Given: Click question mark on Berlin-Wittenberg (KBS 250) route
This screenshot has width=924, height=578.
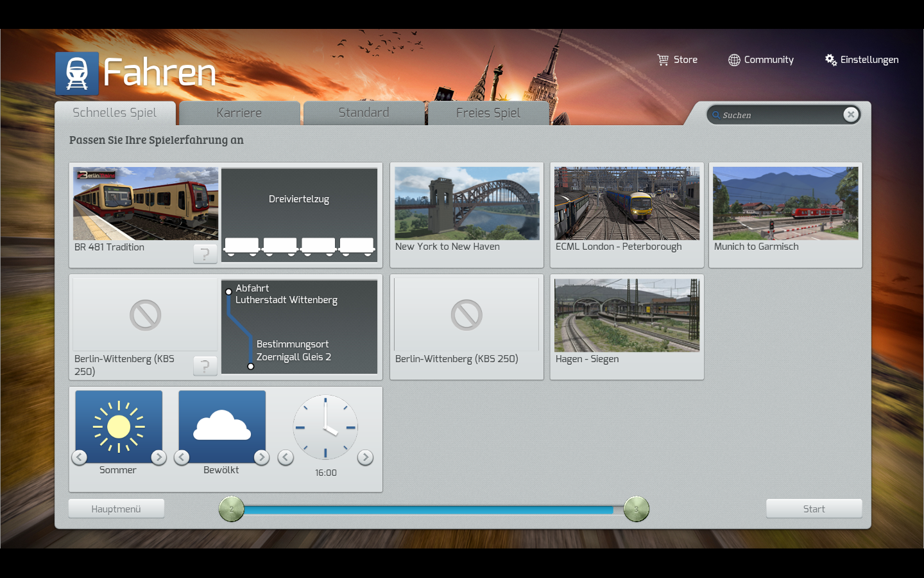Looking at the screenshot, I should [205, 366].
